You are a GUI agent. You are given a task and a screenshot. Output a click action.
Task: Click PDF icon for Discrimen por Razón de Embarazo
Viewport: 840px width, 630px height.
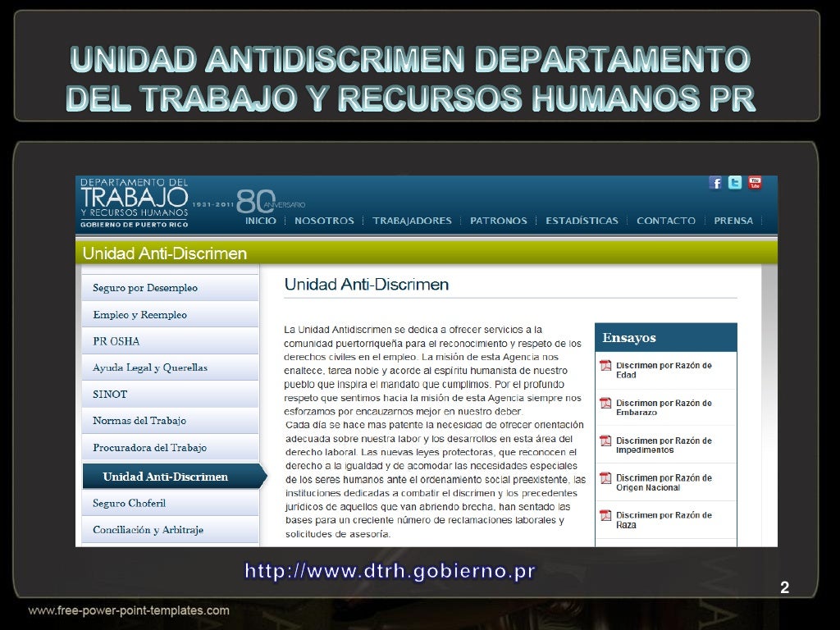point(605,404)
